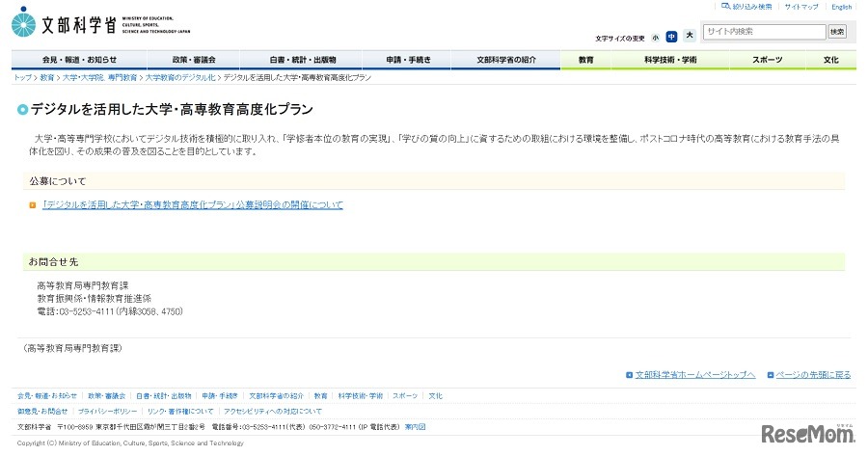Open the 白書・統計・出版物 menu

click(301, 59)
